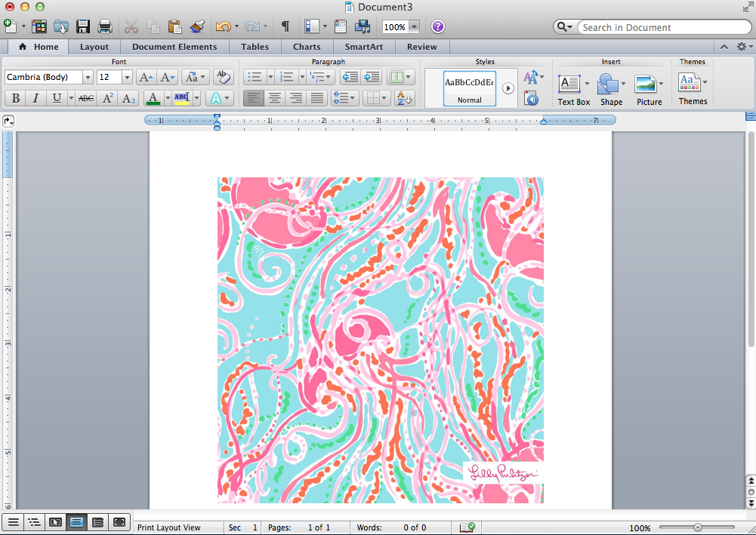Switch to the Layout tab
756x535 pixels.
click(94, 47)
